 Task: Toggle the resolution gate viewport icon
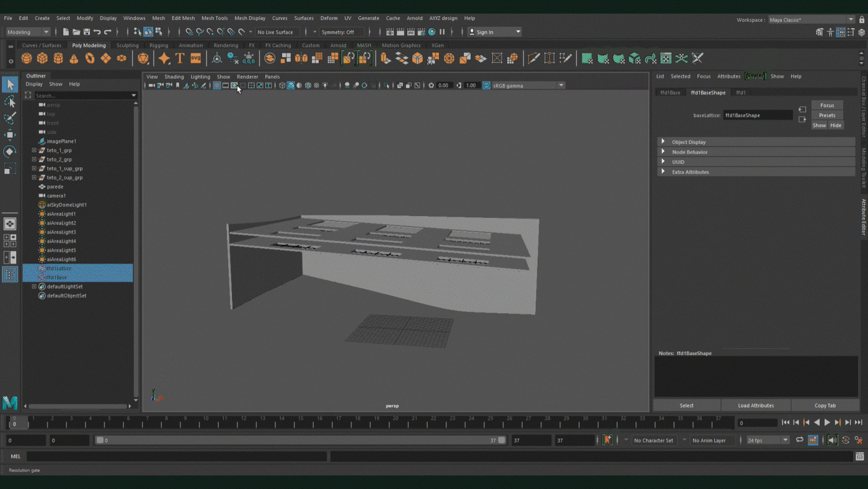point(234,86)
